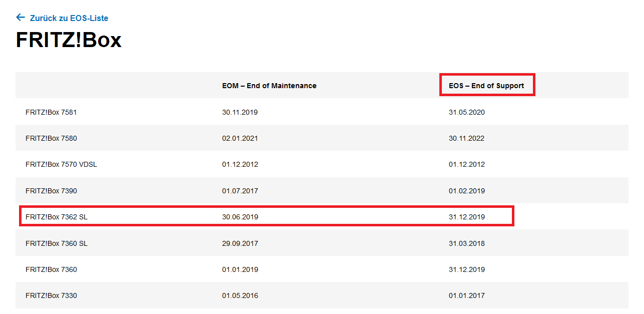This screenshot has height=314, width=644.
Task: Click the EOM – End of Maintenance header
Action: 269,86
